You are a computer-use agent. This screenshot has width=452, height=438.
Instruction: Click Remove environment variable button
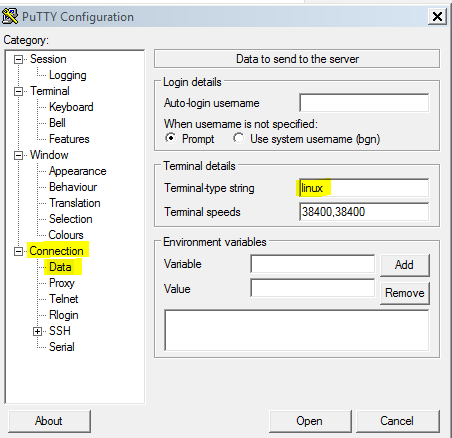[405, 293]
